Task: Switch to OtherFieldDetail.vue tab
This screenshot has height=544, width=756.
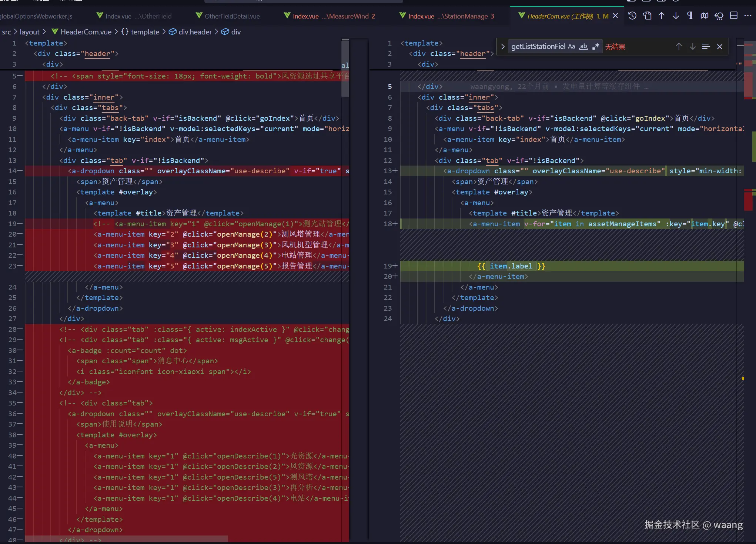Action: (x=232, y=16)
